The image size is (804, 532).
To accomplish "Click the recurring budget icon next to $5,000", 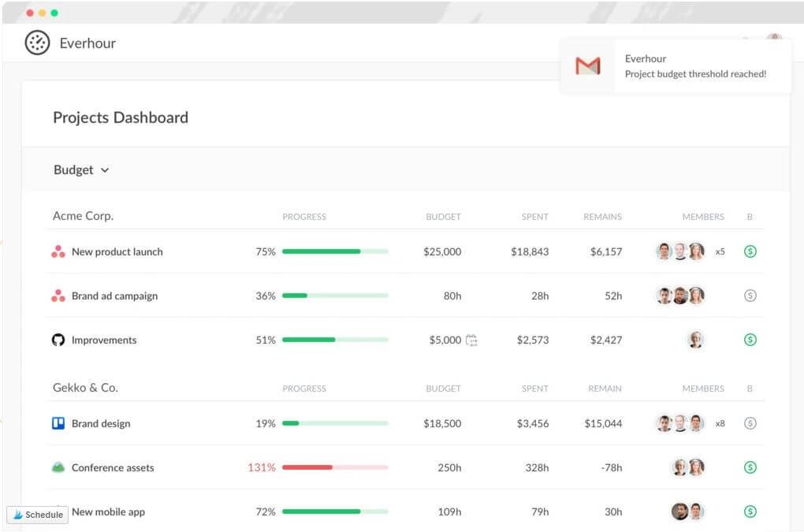I will [471, 340].
